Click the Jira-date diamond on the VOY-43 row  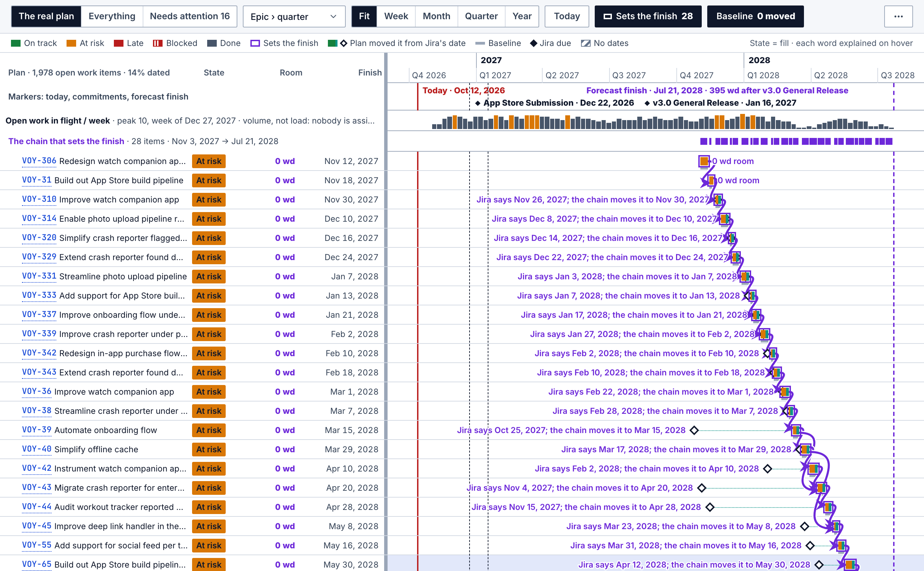701,488
